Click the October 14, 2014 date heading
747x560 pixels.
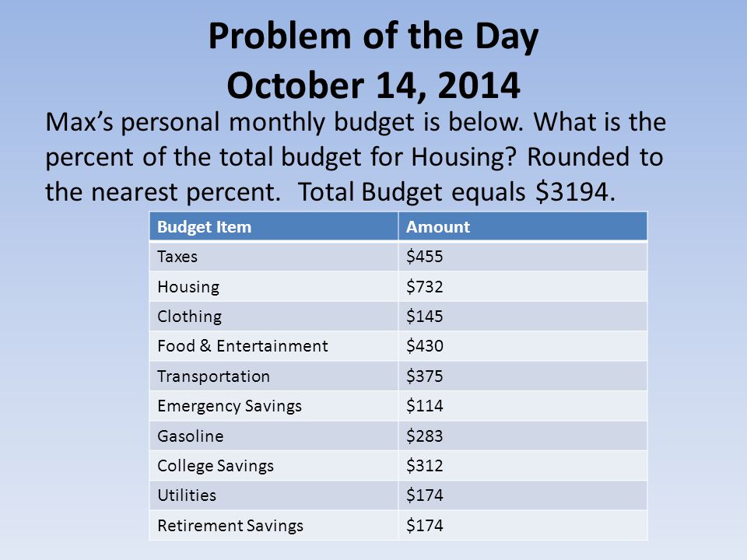click(373, 86)
